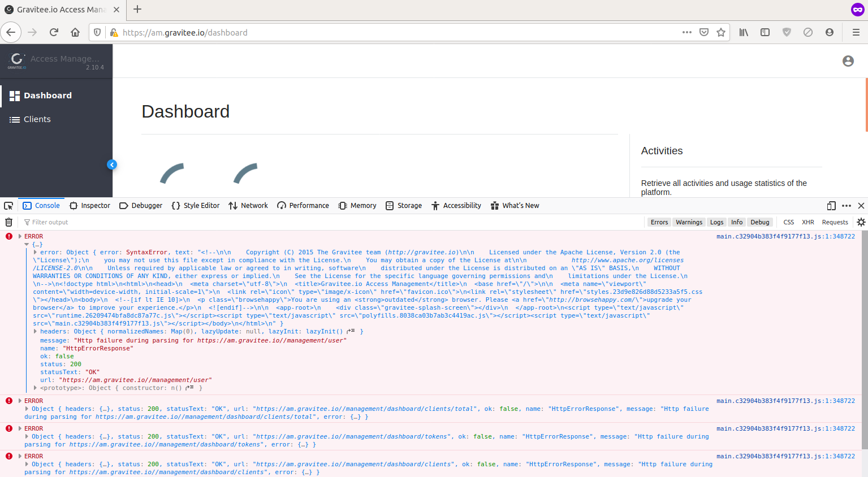
Task: Open devtools settings with the gear icon
Action: pos(861,222)
